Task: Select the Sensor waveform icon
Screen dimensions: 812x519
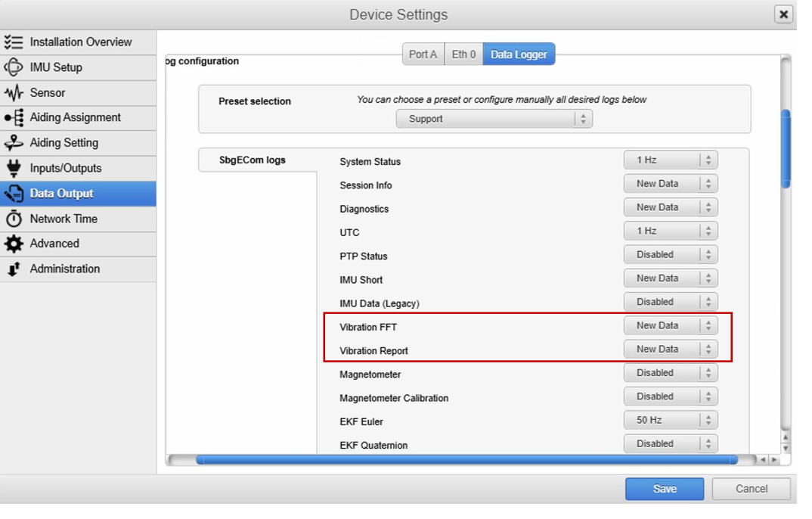Action: (x=14, y=93)
